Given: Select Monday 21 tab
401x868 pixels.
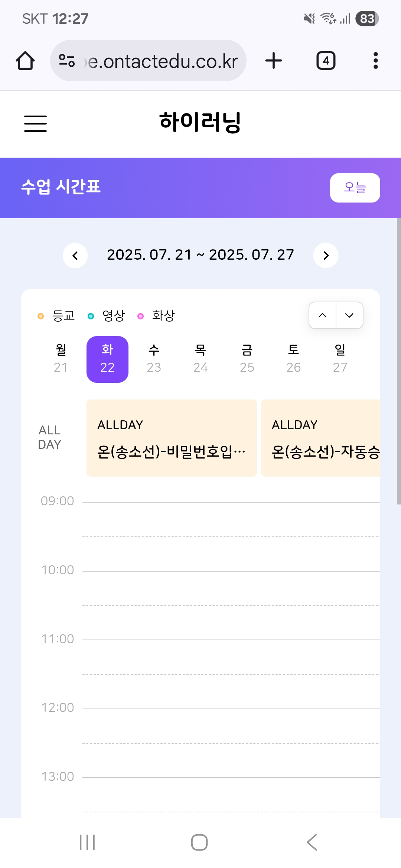Looking at the screenshot, I should pyautogui.click(x=61, y=359).
